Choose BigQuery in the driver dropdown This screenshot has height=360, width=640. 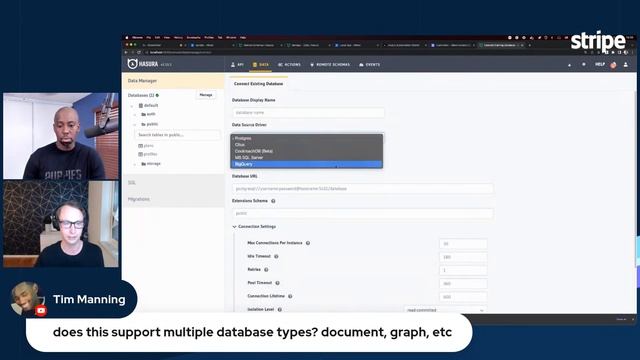pos(307,164)
